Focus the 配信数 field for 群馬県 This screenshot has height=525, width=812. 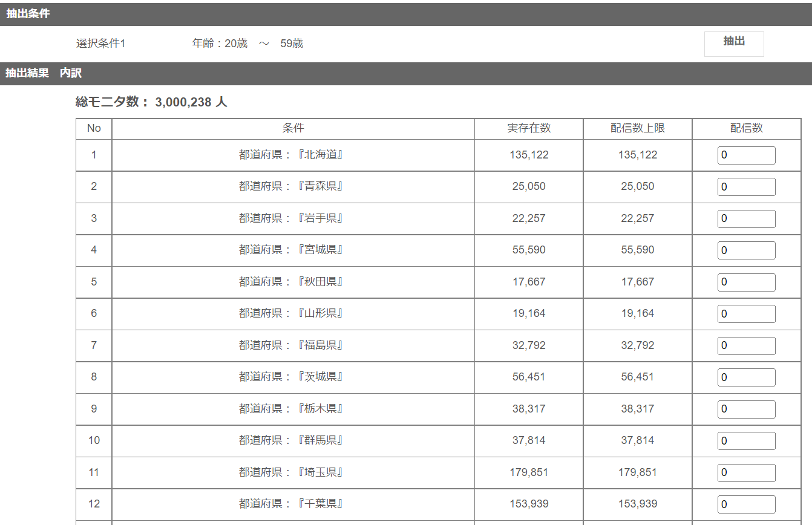(x=746, y=441)
